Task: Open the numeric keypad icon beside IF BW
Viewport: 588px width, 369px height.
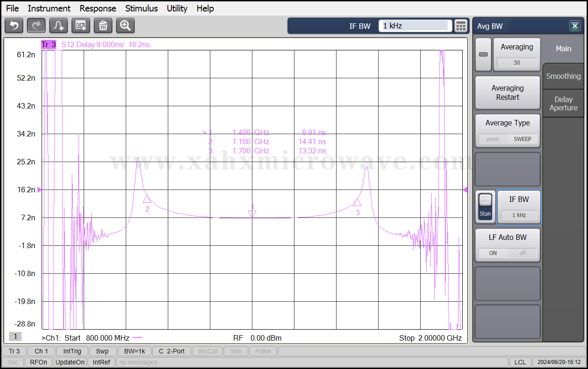Action: click(x=461, y=26)
